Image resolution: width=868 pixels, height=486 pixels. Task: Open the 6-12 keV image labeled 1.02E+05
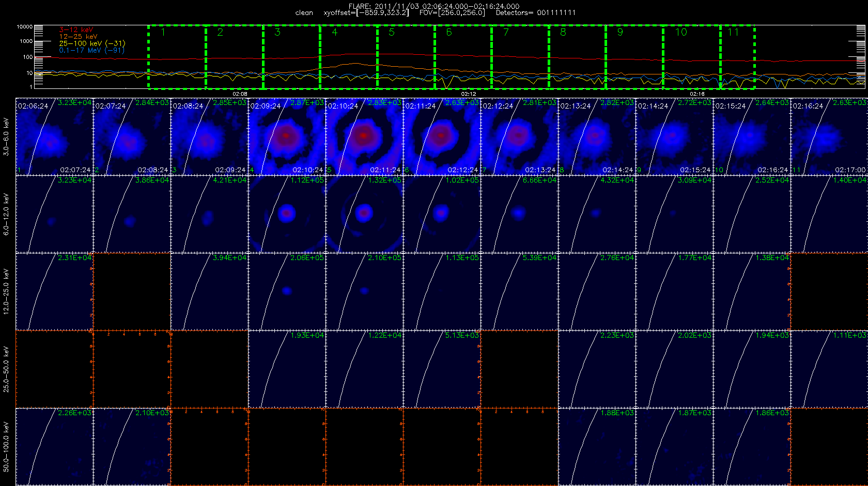pos(442,214)
